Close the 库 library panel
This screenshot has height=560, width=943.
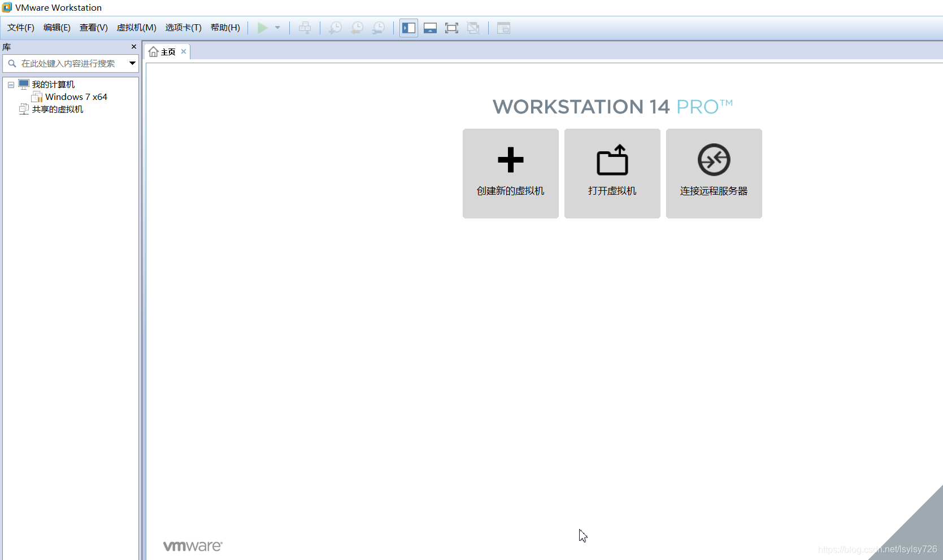[134, 47]
